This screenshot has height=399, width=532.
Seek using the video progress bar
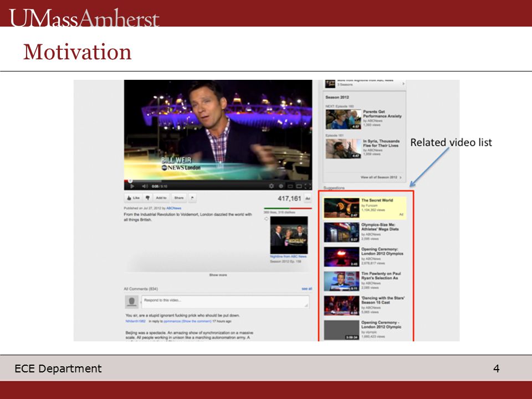218,181
